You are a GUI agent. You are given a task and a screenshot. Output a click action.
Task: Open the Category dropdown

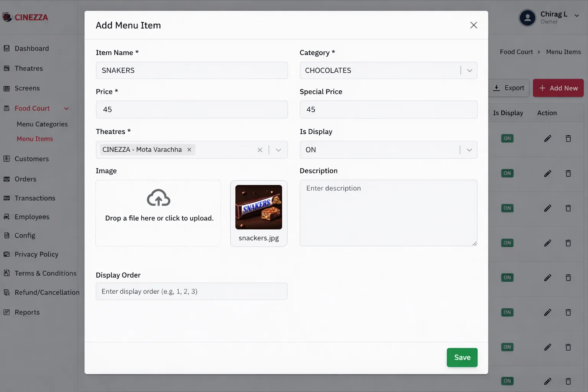(388, 70)
